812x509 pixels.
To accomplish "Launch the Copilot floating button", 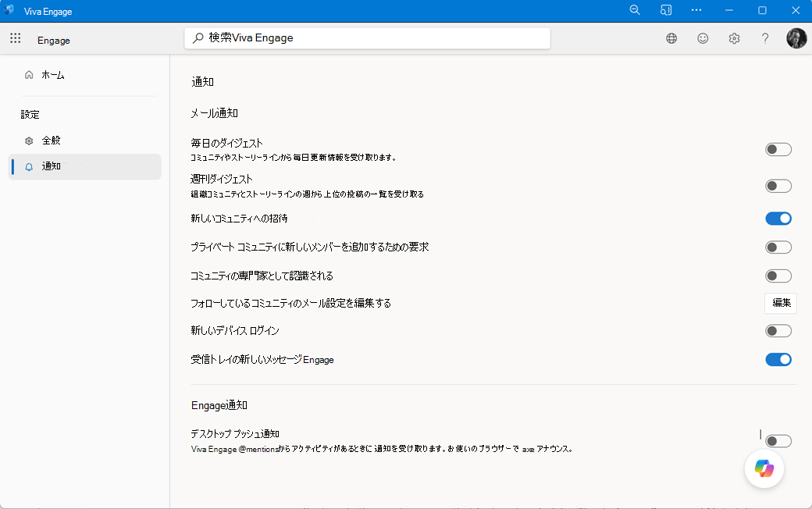I will (x=764, y=468).
